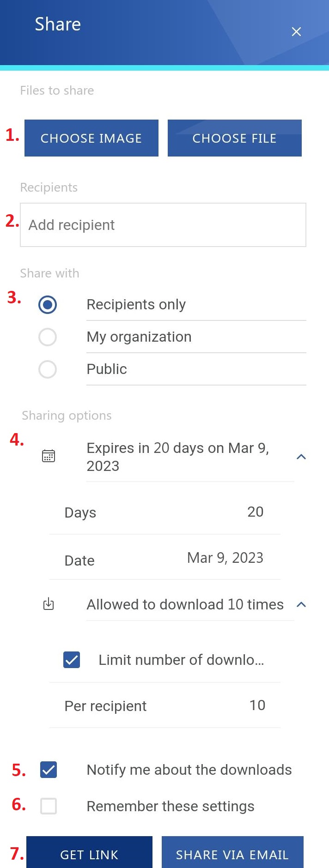Edit the Days value of 20
The image size is (329, 868).
255,512
